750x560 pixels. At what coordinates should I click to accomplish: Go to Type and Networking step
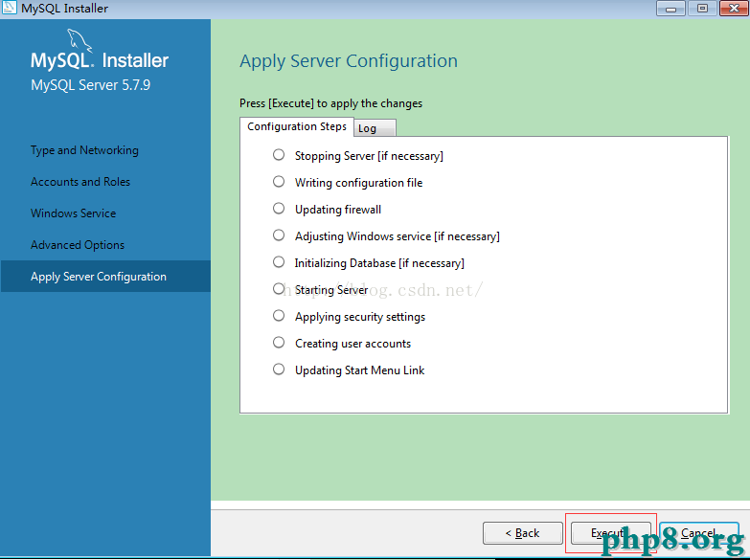[84, 150]
